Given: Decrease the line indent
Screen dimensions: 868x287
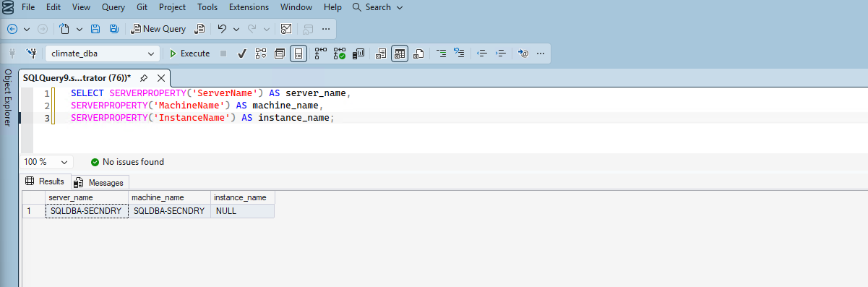Looking at the screenshot, I should tap(482, 53).
